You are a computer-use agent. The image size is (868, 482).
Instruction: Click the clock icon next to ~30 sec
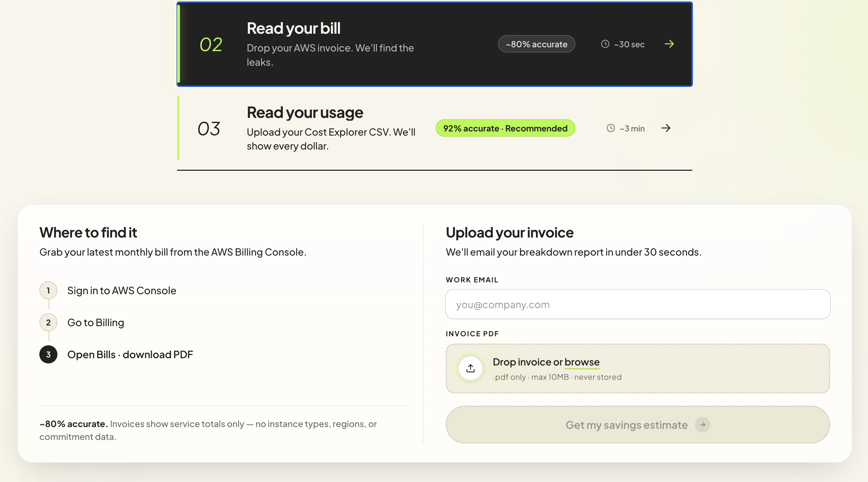click(605, 44)
